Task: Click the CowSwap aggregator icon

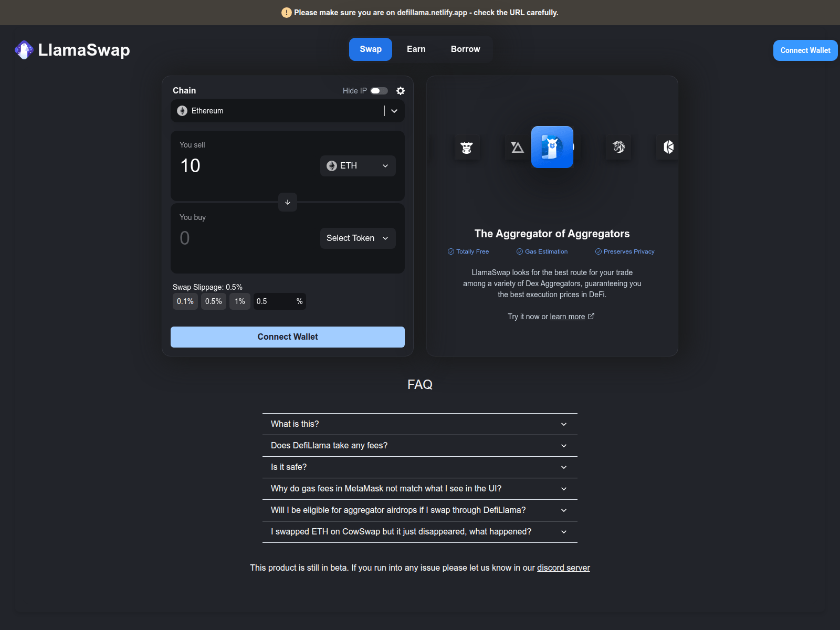Action: click(x=467, y=147)
